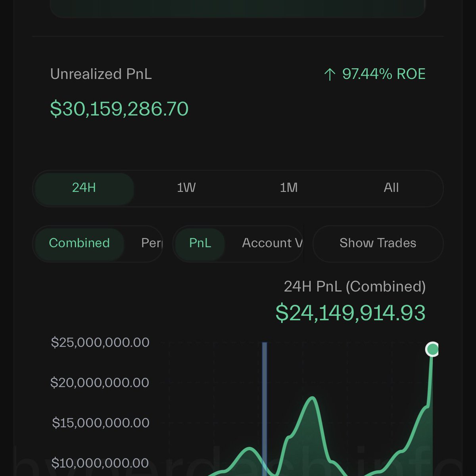The height and width of the screenshot is (476, 476).
Task: Keep PnL metric selected
Action: pyautogui.click(x=199, y=243)
